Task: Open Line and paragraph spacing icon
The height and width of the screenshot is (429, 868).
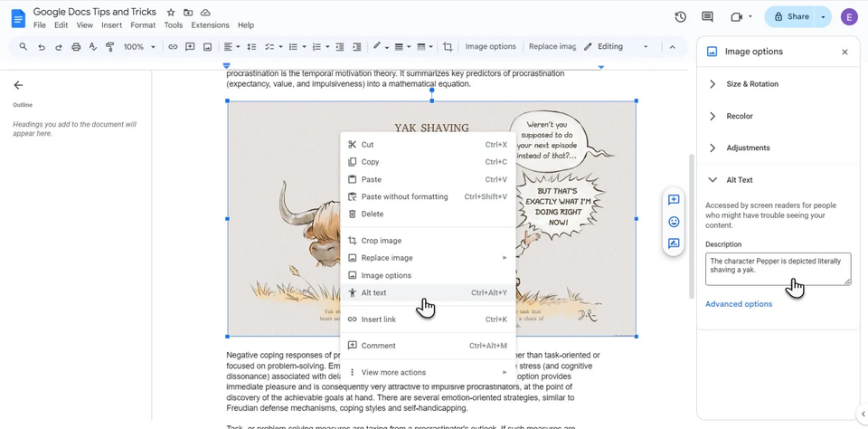Action: pyautogui.click(x=251, y=47)
